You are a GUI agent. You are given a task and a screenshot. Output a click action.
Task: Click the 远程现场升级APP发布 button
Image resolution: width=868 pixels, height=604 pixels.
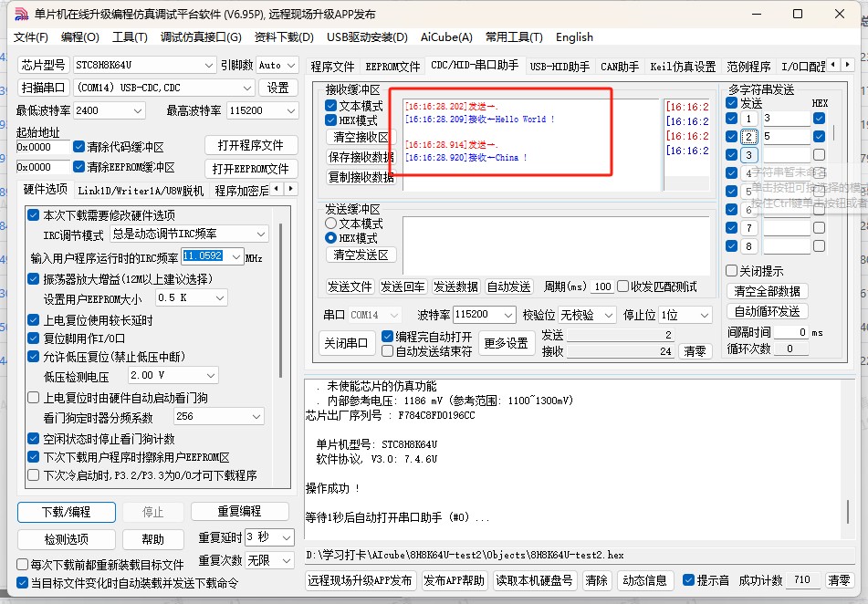(x=360, y=580)
